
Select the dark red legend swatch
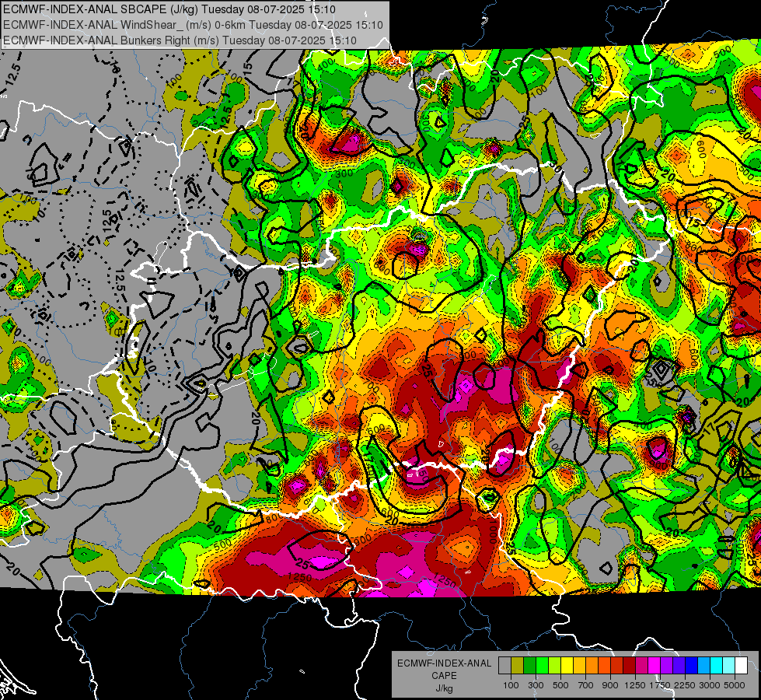point(630,665)
